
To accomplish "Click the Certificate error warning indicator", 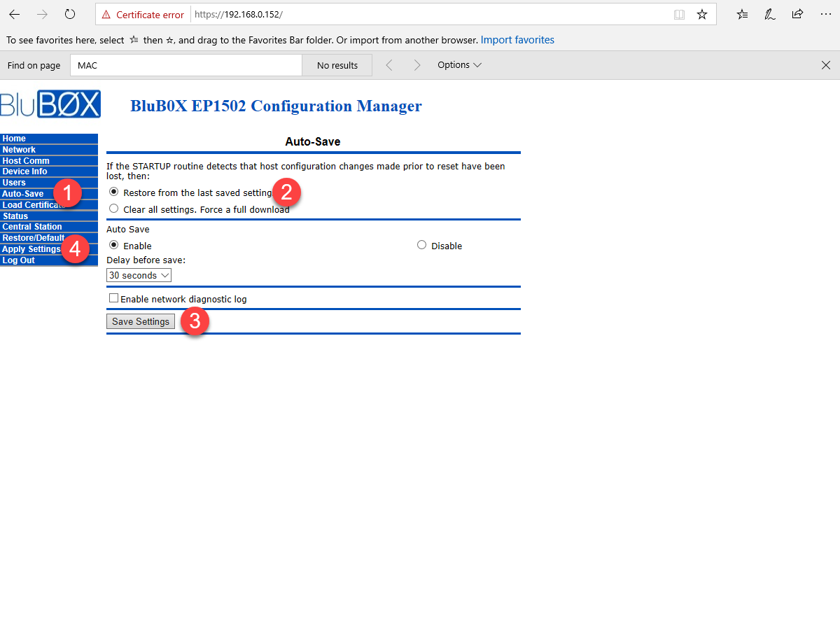I will [x=142, y=14].
